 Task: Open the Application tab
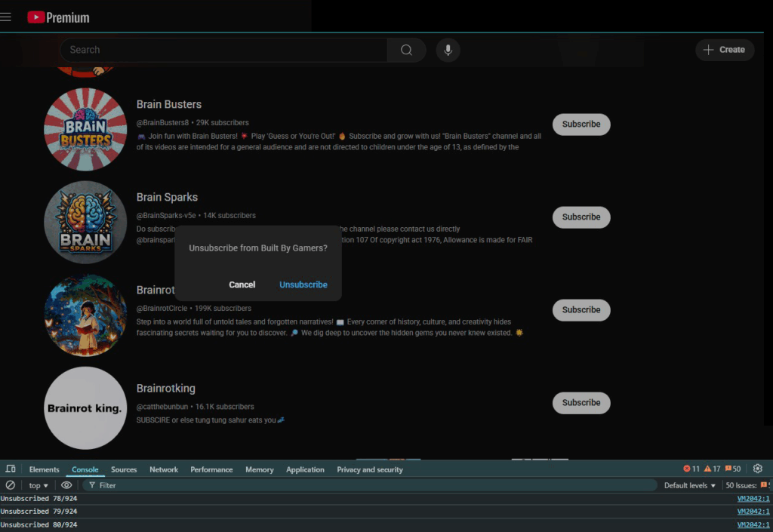coord(305,469)
